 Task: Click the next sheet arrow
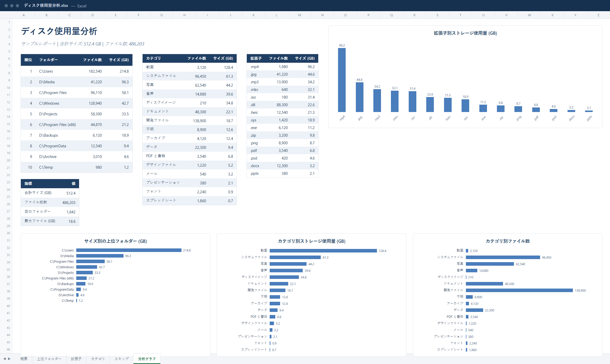pos(9,359)
